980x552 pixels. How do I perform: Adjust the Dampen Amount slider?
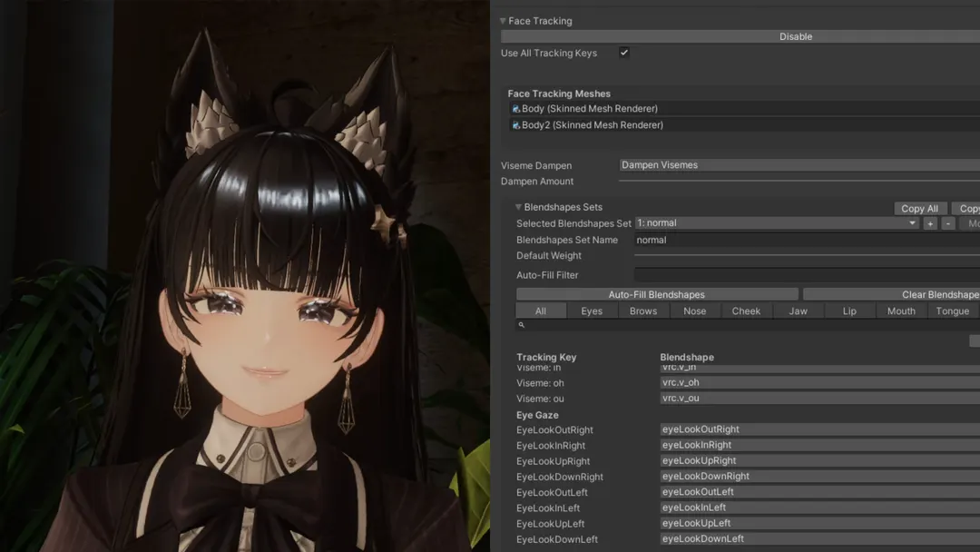tap(799, 182)
